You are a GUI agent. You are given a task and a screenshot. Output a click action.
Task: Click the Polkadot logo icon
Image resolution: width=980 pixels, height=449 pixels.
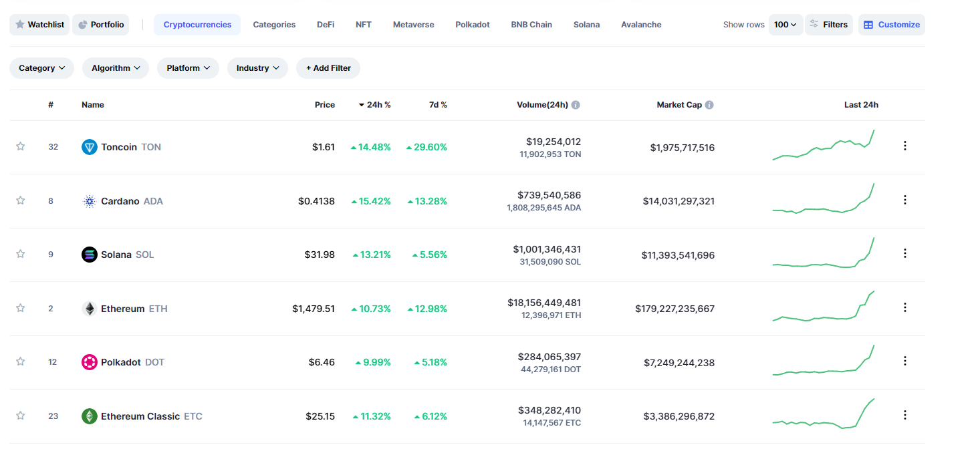(x=90, y=362)
